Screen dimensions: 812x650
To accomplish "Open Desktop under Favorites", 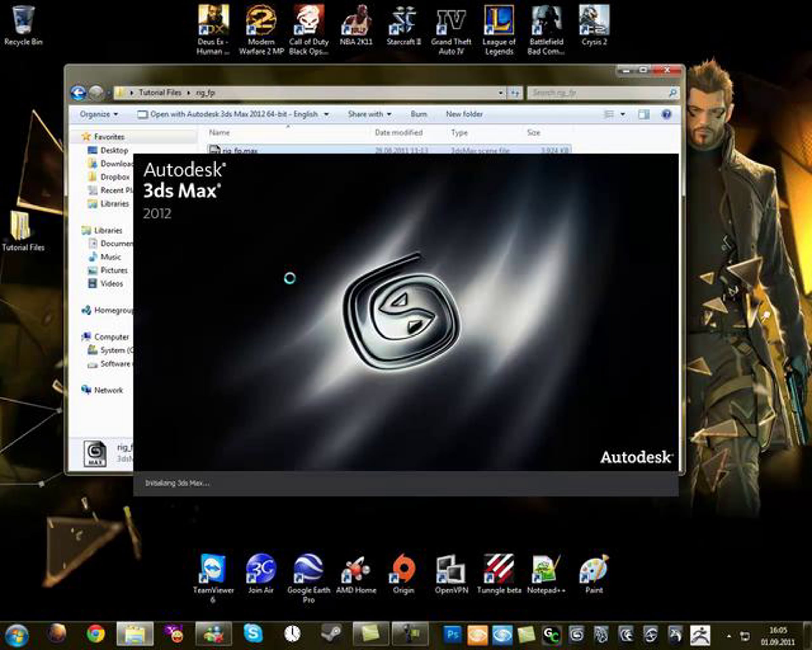I will (x=114, y=150).
